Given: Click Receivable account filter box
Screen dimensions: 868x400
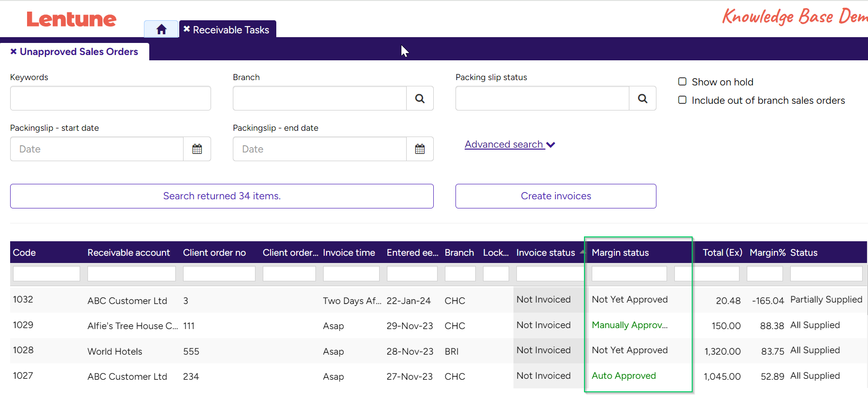Looking at the screenshot, I should pos(131,274).
